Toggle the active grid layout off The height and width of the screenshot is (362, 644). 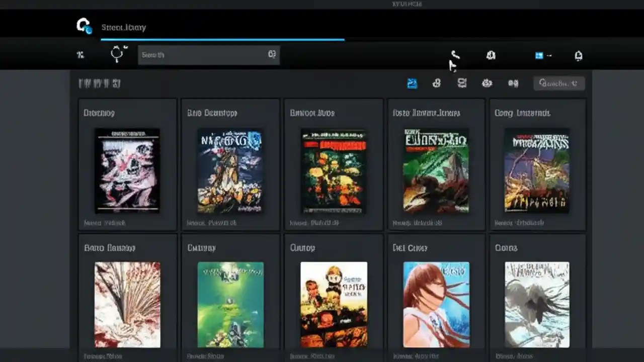coord(412,83)
